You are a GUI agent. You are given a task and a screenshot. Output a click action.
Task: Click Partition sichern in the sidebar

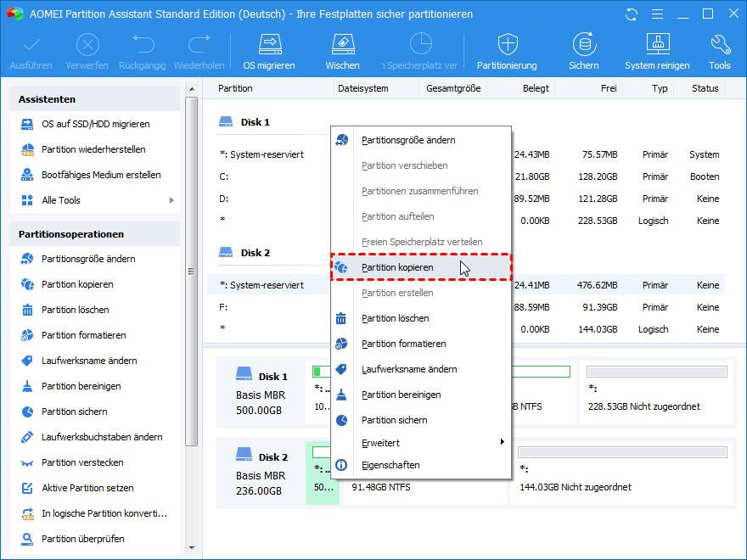click(x=75, y=412)
